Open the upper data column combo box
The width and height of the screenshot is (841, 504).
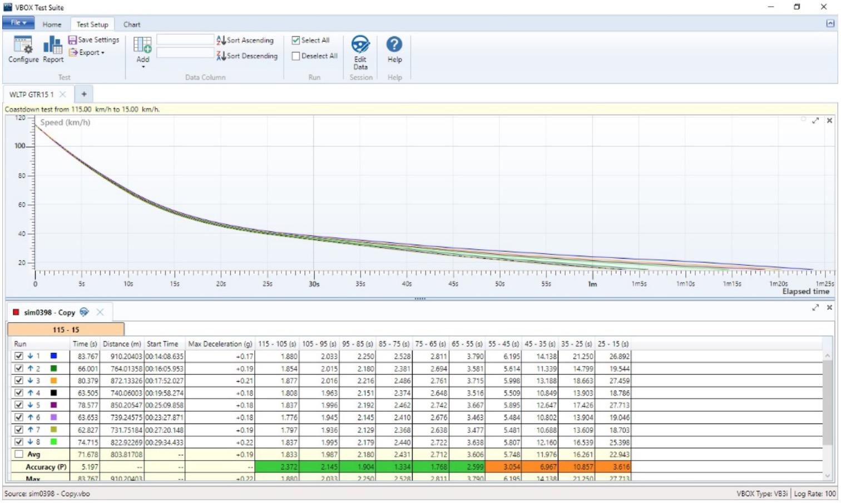185,39
